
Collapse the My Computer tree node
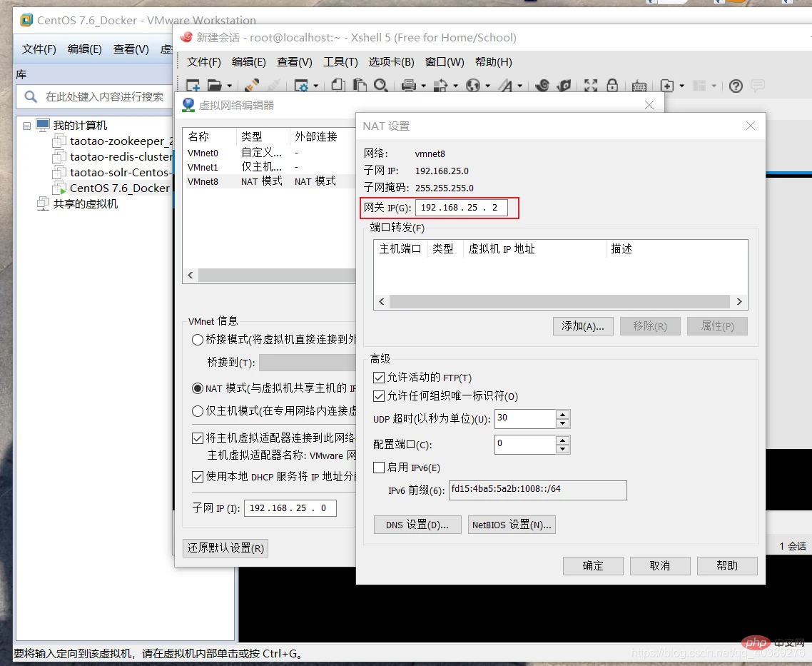click(x=26, y=126)
